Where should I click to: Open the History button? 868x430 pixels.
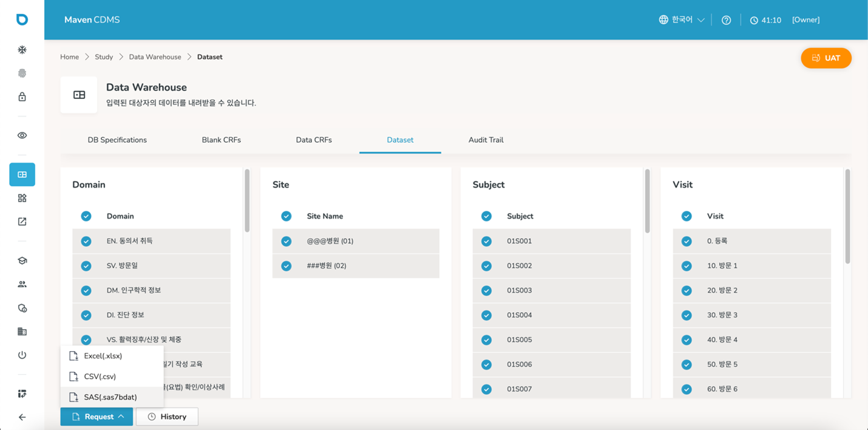pyautogui.click(x=167, y=417)
